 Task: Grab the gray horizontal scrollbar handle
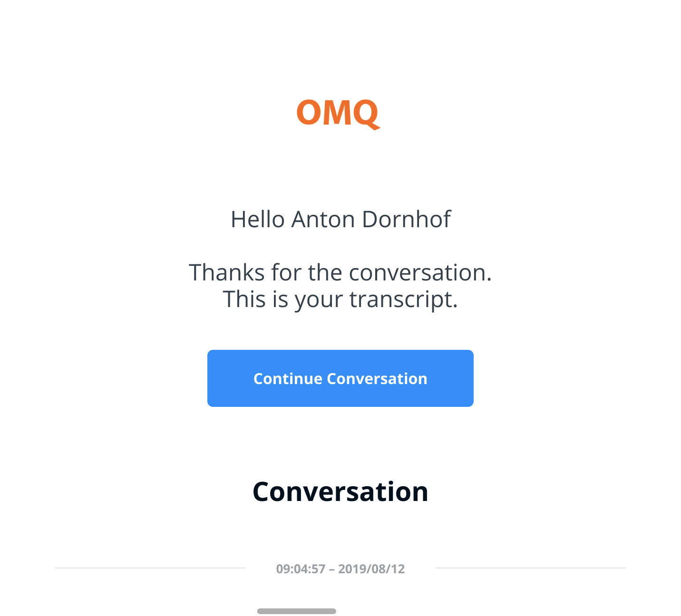pos(297,611)
